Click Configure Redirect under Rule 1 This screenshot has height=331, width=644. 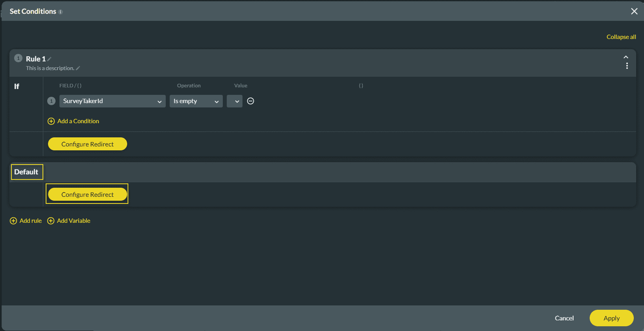(x=87, y=144)
